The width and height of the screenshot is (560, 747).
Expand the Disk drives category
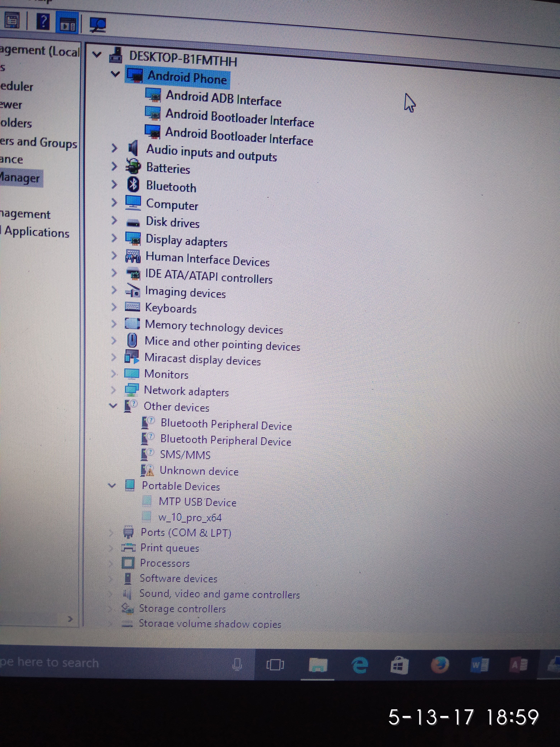coord(114,221)
